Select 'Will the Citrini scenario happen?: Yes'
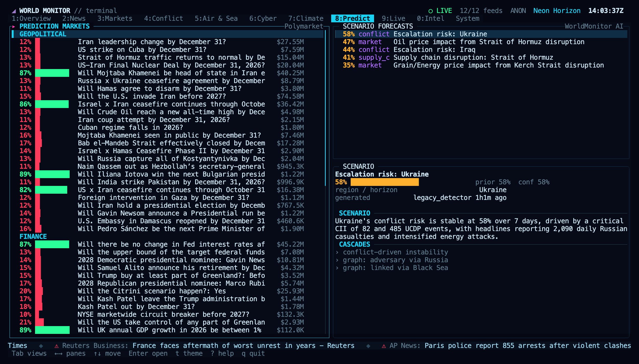This screenshot has height=364, width=639. click(168, 291)
